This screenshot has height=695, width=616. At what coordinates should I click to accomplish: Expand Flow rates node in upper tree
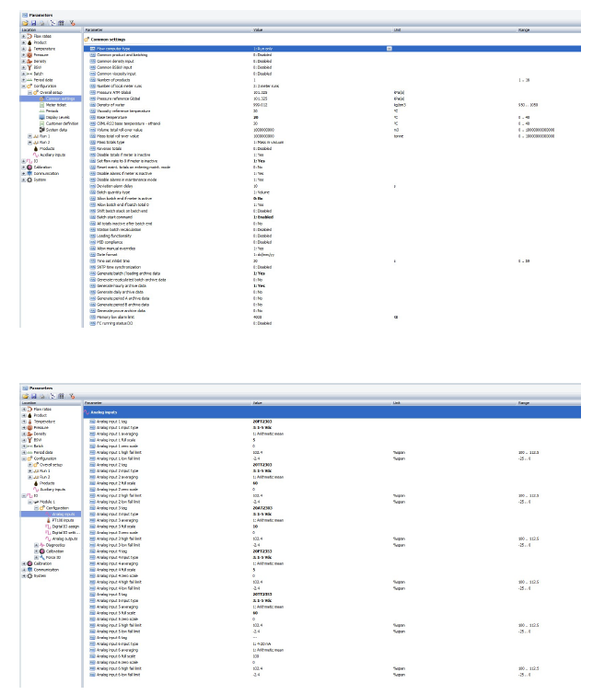click(x=24, y=36)
